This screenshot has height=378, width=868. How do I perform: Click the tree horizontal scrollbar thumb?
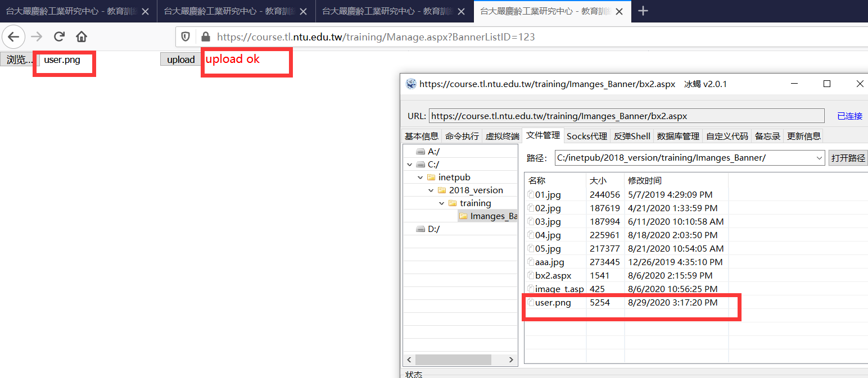[453, 359]
